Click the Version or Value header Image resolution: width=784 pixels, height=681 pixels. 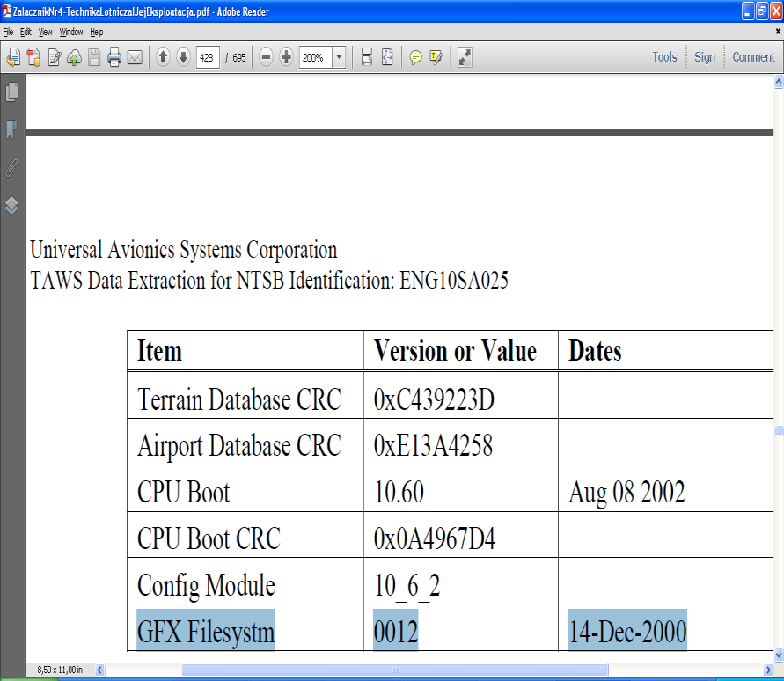click(455, 350)
